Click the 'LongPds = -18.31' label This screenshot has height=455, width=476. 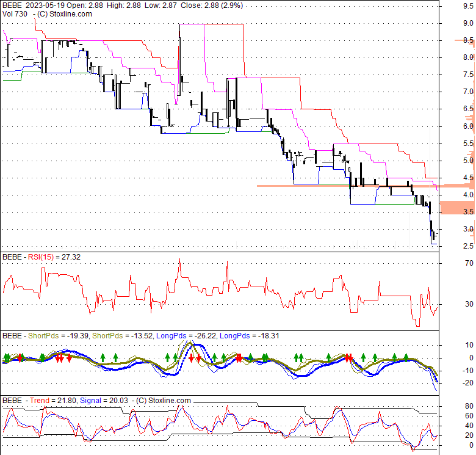pos(249,336)
